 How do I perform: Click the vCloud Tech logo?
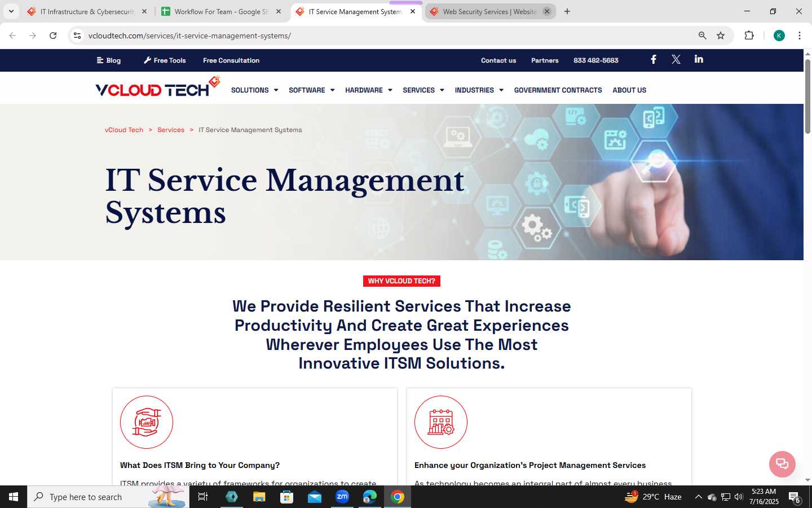[x=158, y=87]
